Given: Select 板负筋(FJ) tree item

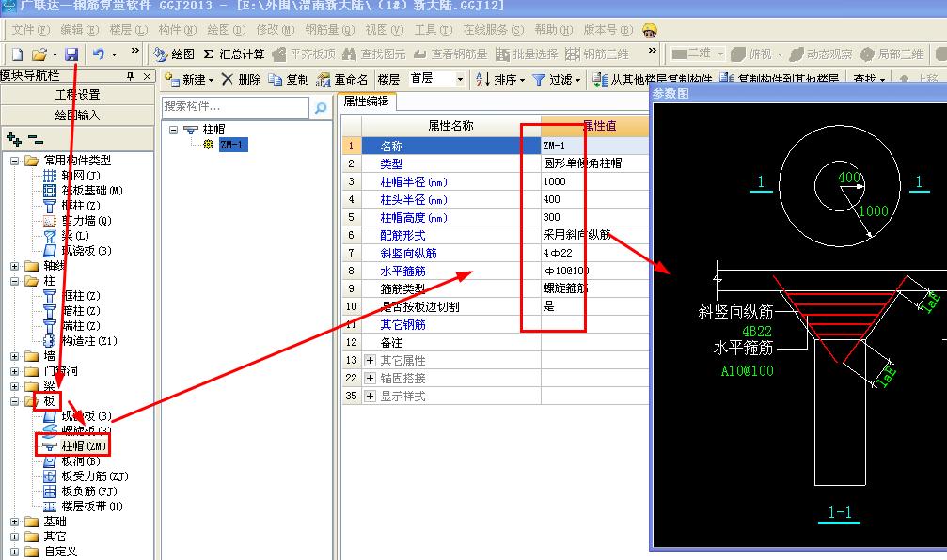Looking at the screenshot, I should pyautogui.click(x=89, y=491).
